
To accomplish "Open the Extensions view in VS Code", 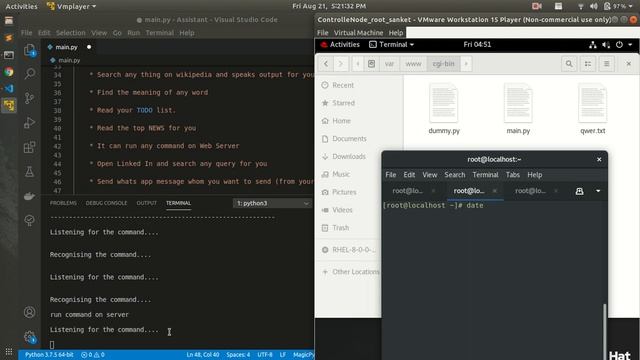I will tap(29, 147).
